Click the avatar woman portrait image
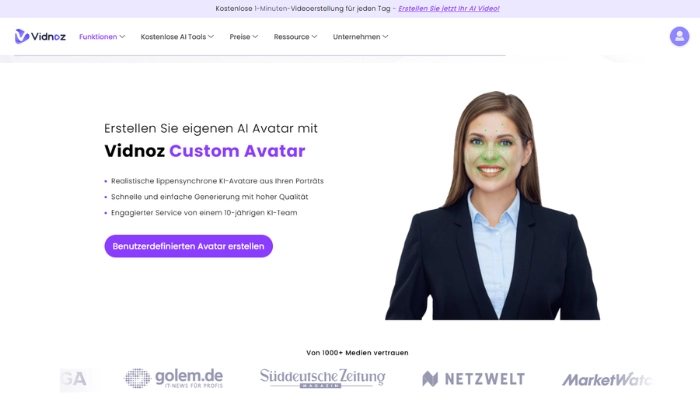This screenshot has width=700, height=400. pyautogui.click(x=492, y=205)
